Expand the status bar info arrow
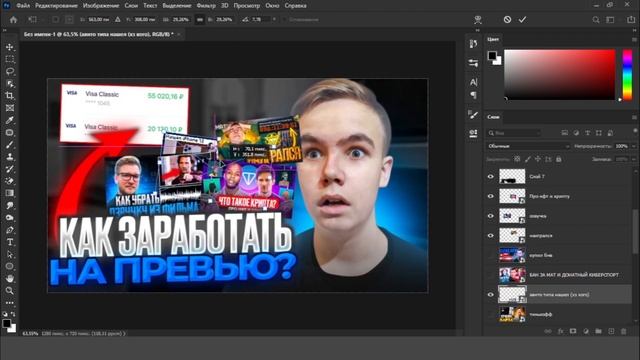Screen dimensions: 640x360 pyautogui.click(x=124, y=333)
